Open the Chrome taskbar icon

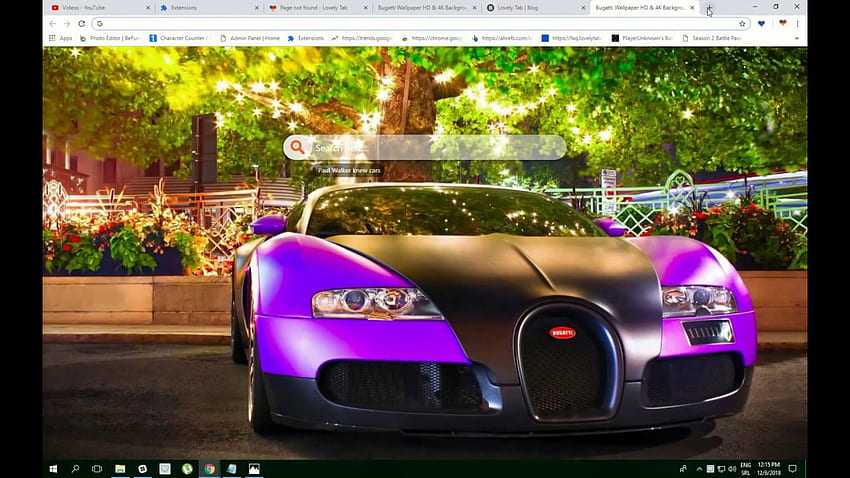[209, 469]
